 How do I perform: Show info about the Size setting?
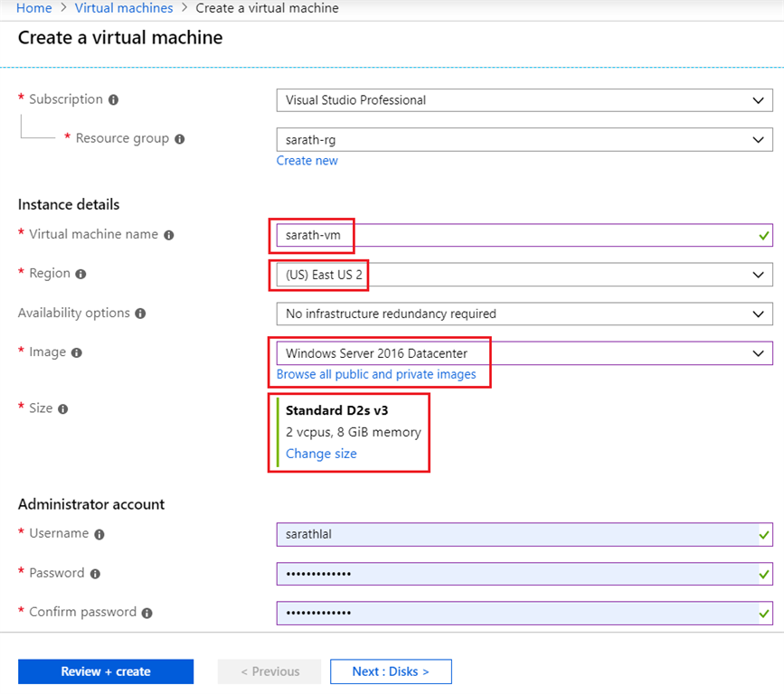(63, 408)
